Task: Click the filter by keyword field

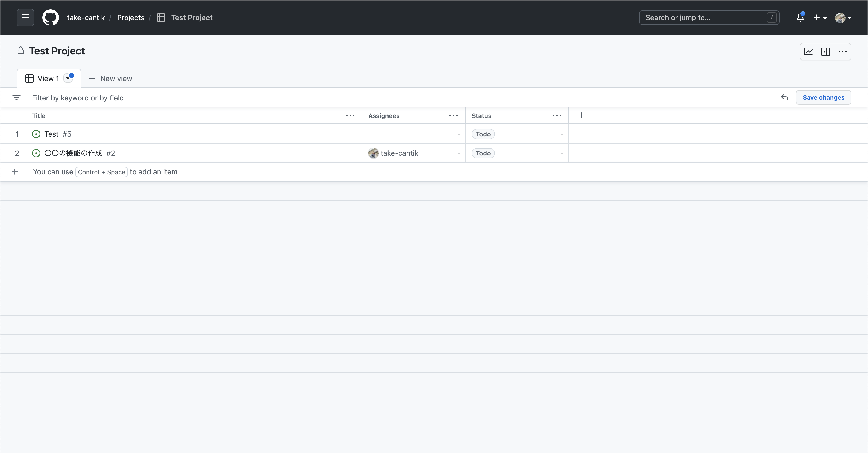Action: pyautogui.click(x=236, y=98)
